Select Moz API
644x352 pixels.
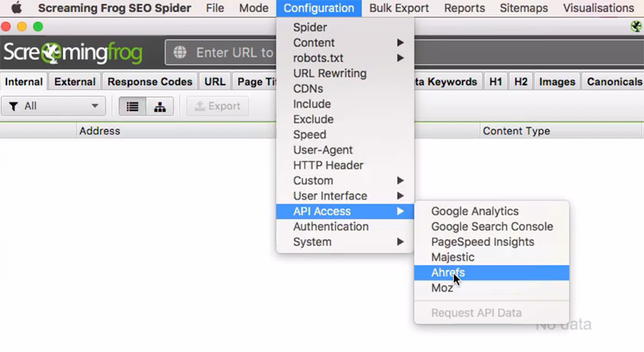(491, 288)
